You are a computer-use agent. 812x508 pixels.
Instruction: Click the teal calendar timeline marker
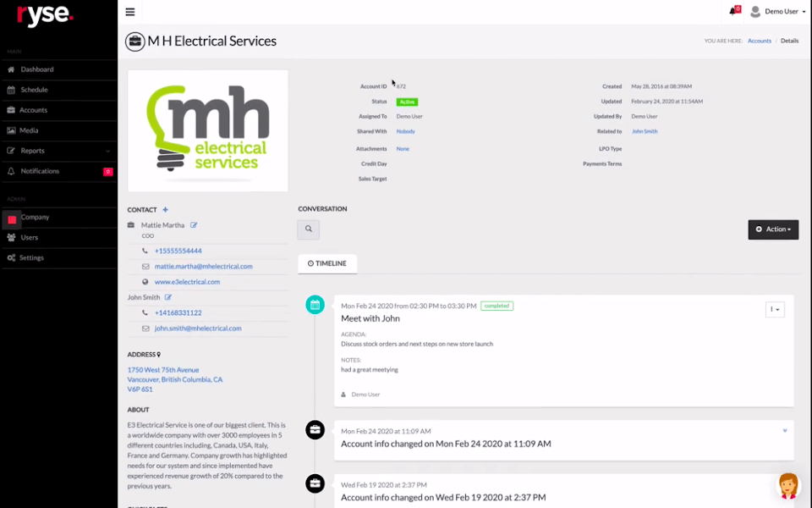[x=315, y=305]
